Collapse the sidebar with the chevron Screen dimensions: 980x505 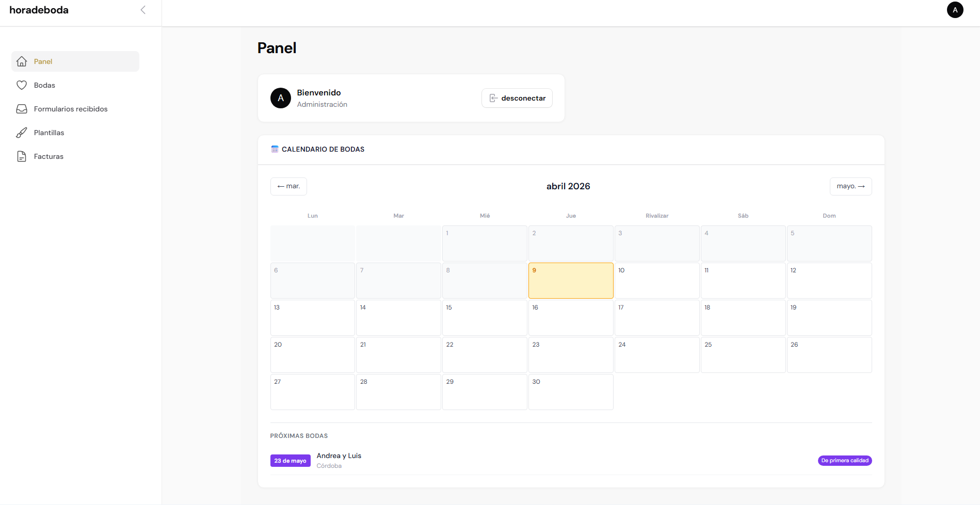point(143,10)
